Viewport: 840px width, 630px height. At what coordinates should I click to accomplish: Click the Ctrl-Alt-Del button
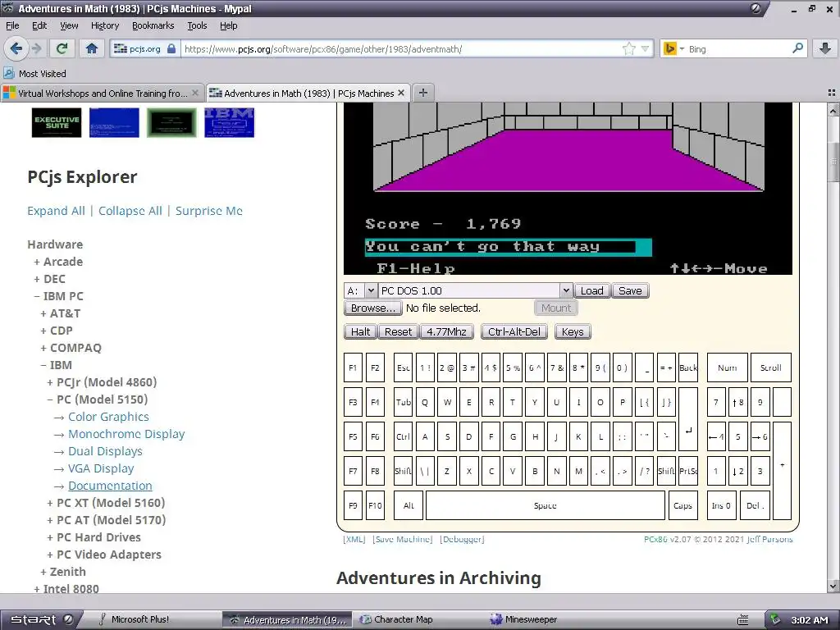[x=514, y=331]
